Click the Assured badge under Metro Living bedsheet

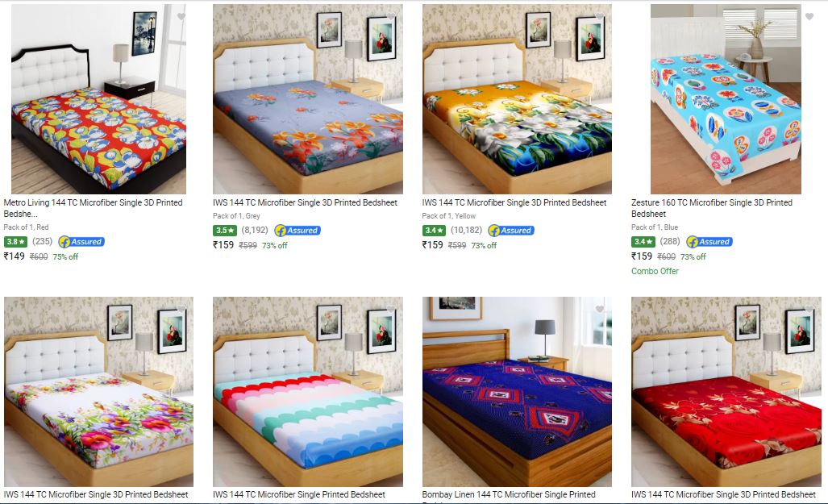click(81, 242)
